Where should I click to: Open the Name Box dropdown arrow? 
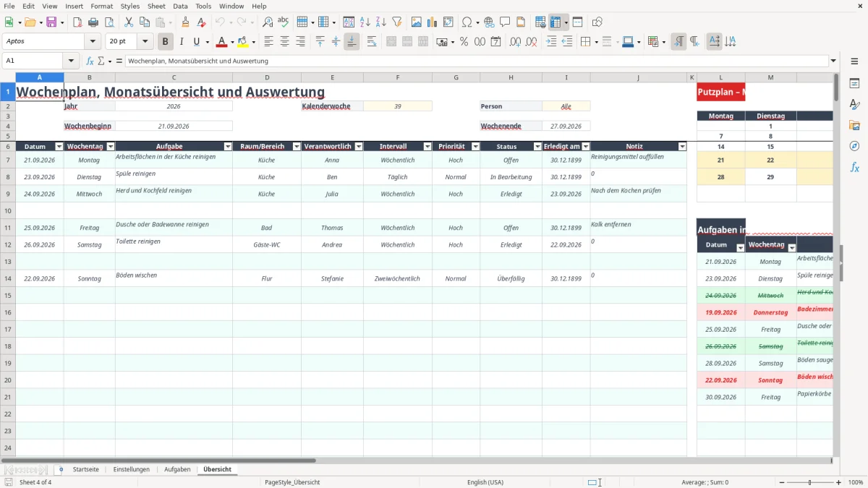coord(71,61)
